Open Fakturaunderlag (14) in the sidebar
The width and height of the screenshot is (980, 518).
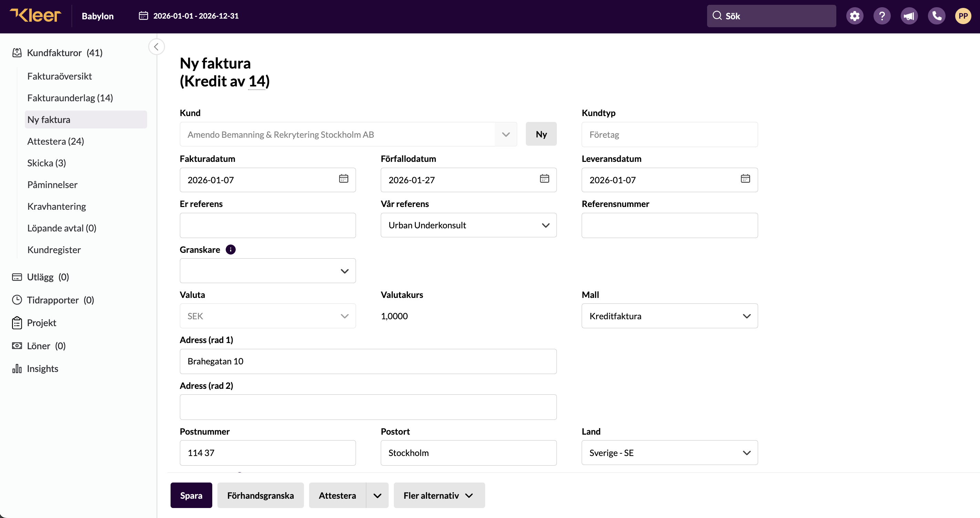[70, 98]
